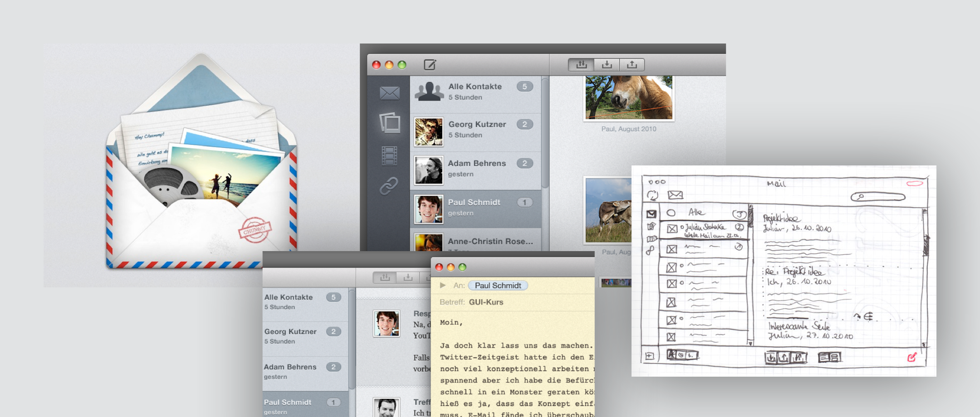The height and width of the screenshot is (417, 980).
Task: Click the sent-only upload toolbar button
Action: [632, 65]
